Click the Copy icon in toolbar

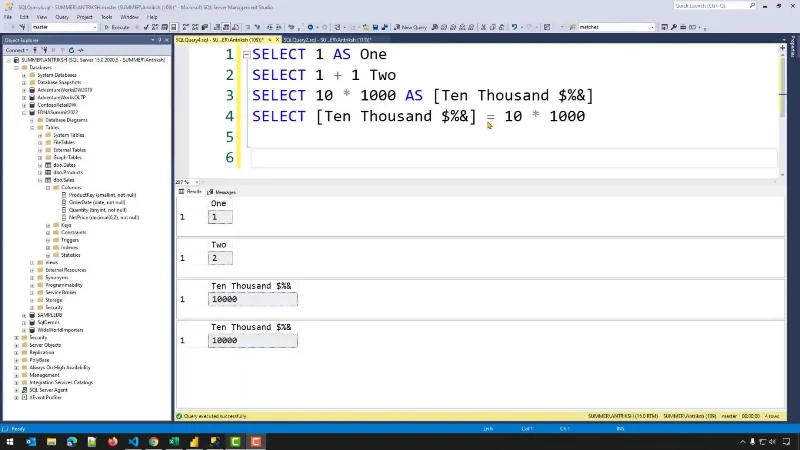tap(492, 27)
